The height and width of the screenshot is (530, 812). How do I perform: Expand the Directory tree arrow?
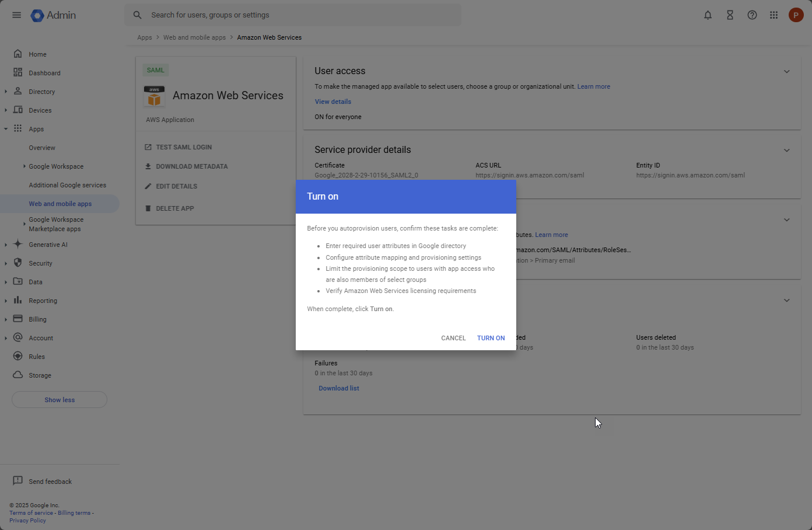coord(6,92)
